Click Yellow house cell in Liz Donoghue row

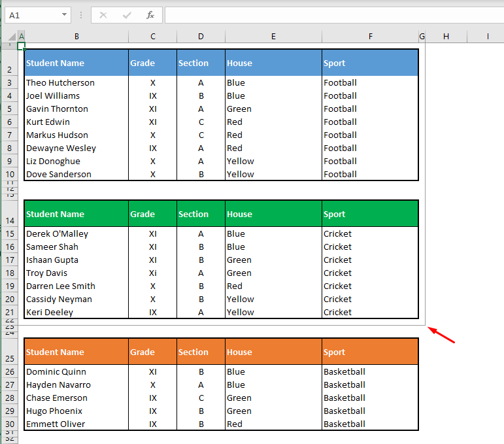(x=273, y=161)
